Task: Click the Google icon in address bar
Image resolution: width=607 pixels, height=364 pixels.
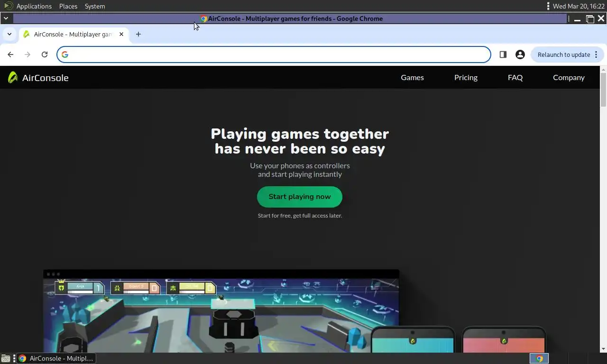Action: (65, 55)
